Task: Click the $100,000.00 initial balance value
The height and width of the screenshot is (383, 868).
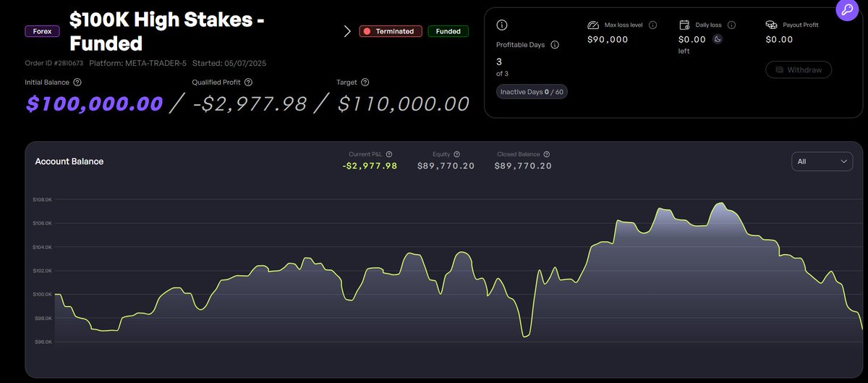Action: (x=94, y=104)
